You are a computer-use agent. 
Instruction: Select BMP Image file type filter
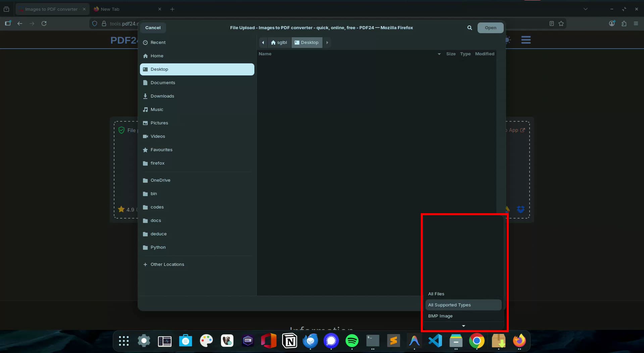440,316
